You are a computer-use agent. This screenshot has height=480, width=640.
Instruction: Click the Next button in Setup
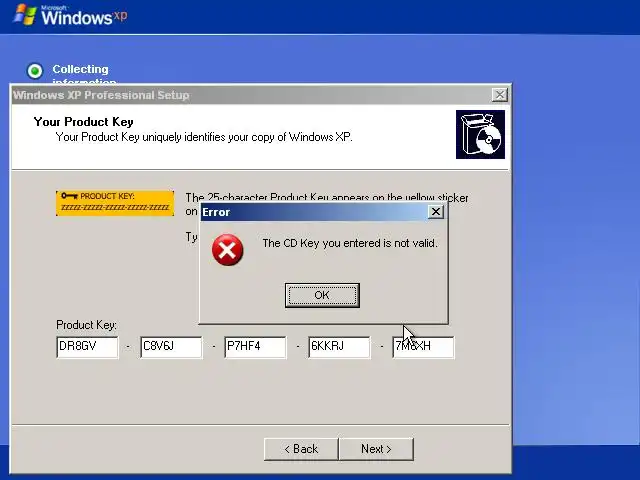point(376,449)
